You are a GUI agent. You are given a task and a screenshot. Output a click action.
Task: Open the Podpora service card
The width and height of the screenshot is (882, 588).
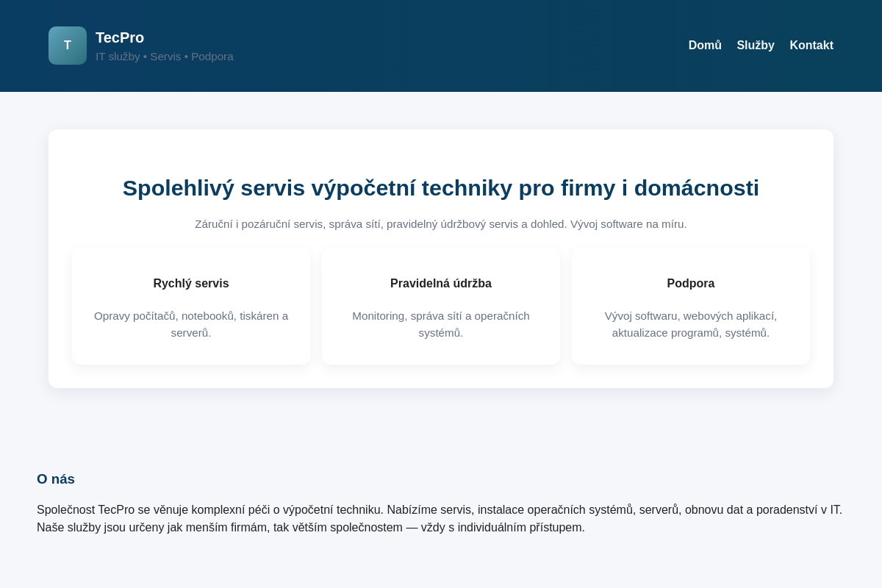pyautogui.click(x=691, y=306)
